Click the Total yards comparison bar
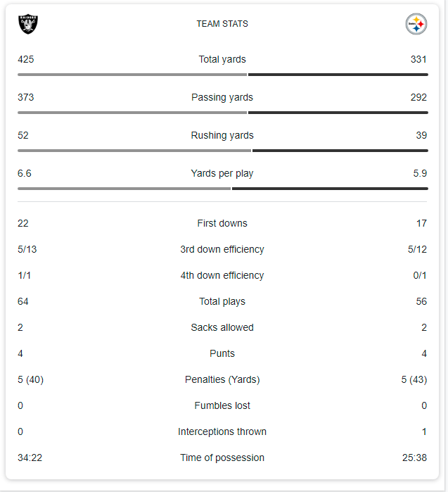 [x=222, y=74]
